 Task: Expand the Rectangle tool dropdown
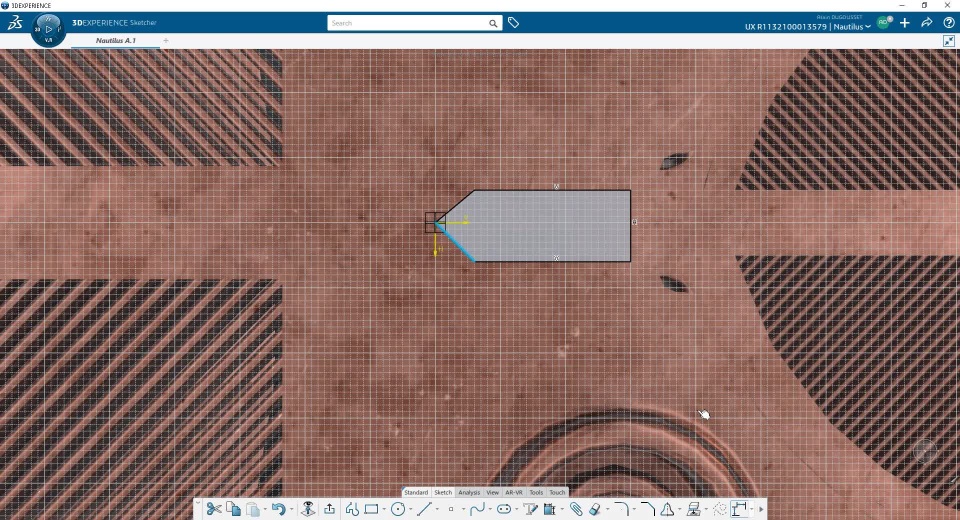[x=384, y=510]
